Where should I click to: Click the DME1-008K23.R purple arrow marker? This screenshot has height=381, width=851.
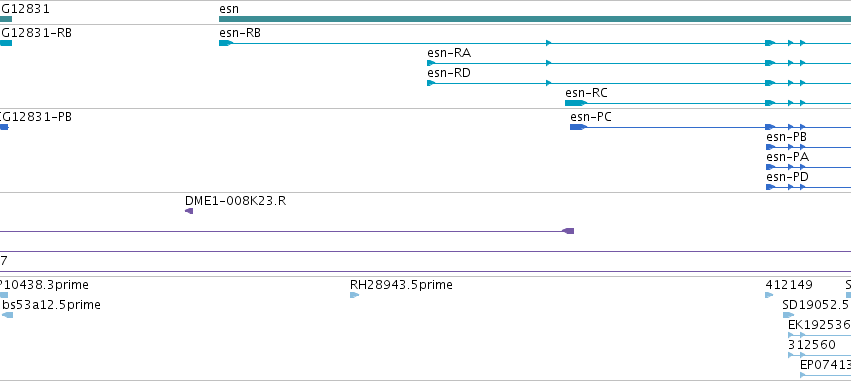[x=189, y=211]
